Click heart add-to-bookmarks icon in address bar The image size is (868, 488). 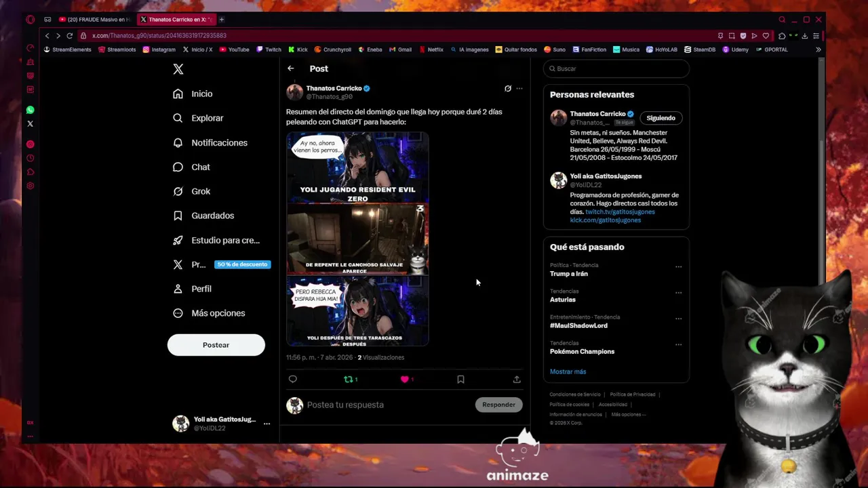point(766,36)
